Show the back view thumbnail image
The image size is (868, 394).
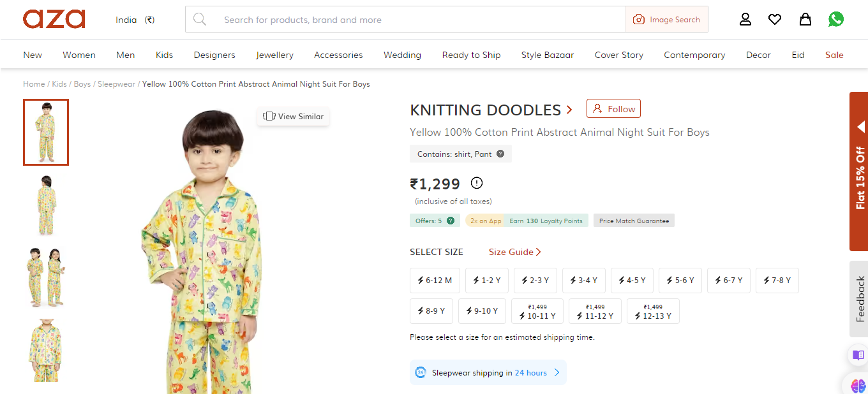click(x=46, y=205)
